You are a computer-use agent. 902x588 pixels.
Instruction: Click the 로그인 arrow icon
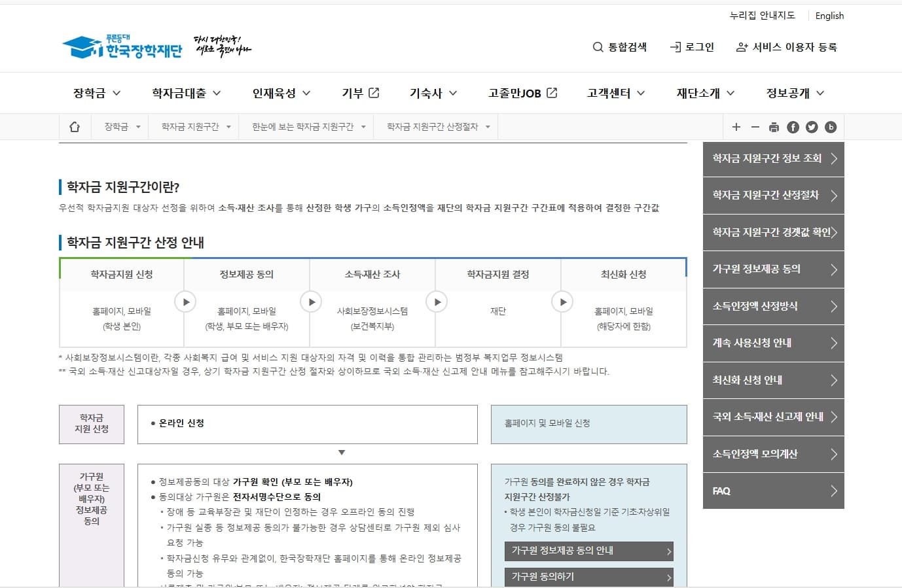pyautogui.click(x=674, y=46)
